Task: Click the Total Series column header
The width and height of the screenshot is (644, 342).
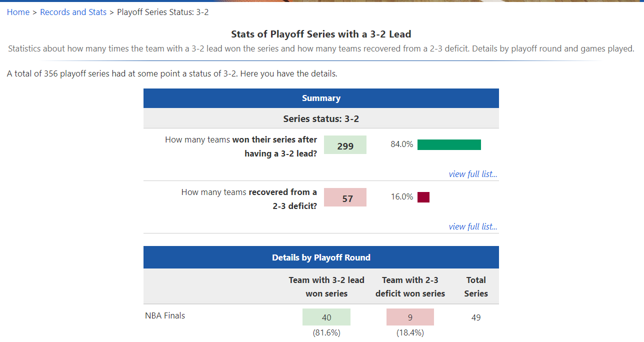Action: (x=475, y=286)
